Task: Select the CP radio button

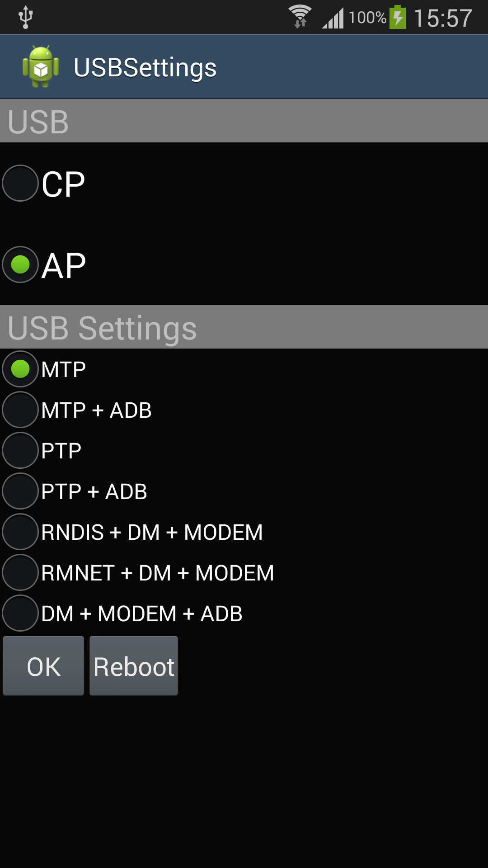Action: pyautogui.click(x=20, y=183)
